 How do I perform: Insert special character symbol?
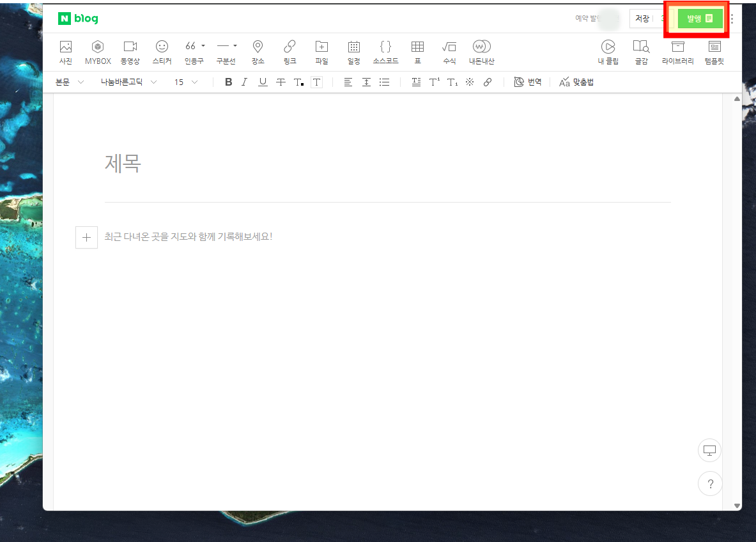pyautogui.click(x=470, y=82)
